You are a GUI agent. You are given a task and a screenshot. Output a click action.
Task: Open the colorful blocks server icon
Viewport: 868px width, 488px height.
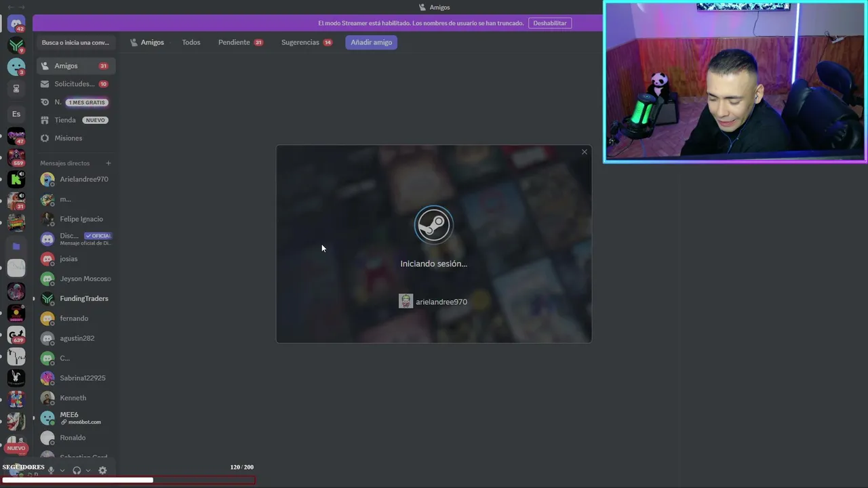point(16,399)
